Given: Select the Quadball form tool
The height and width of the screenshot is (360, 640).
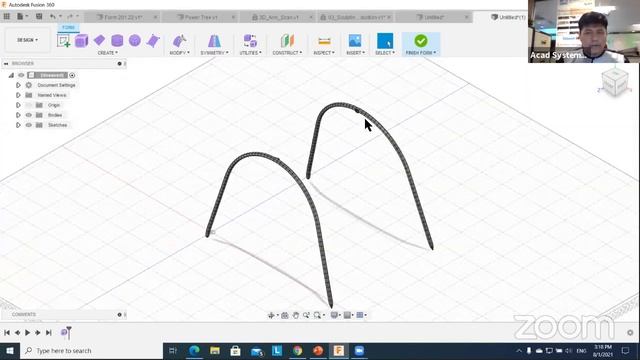Looking at the screenshot, I should click(153, 41).
